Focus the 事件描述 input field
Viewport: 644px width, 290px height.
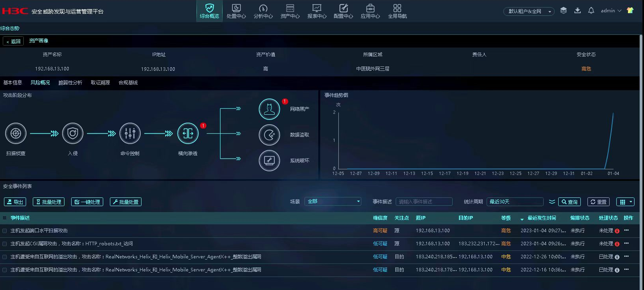point(424,201)
